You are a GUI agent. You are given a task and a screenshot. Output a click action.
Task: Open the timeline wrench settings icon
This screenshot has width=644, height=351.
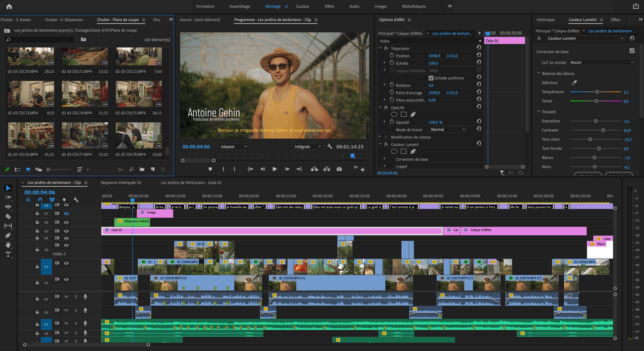pyautogui.click(x=76, y=200)
